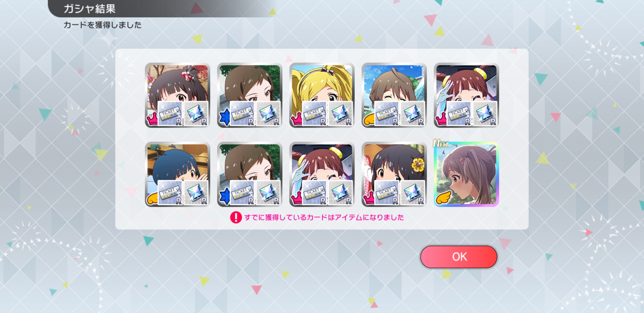This screenshot has width=644, height=313.
Task: Tap the New badge on rainbow card
Action: [x=441, y=143]
